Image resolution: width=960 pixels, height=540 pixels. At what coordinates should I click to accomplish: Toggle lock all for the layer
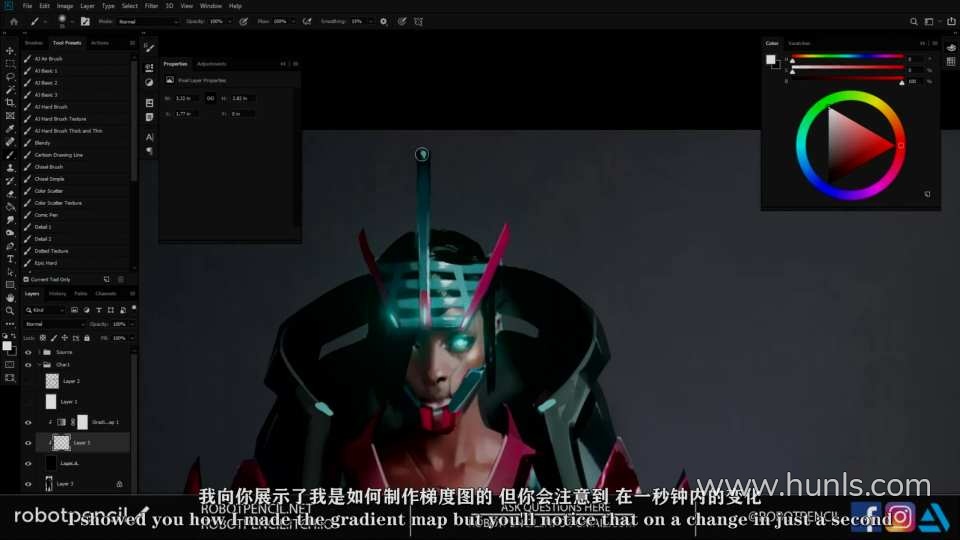(x=87, y=338)
